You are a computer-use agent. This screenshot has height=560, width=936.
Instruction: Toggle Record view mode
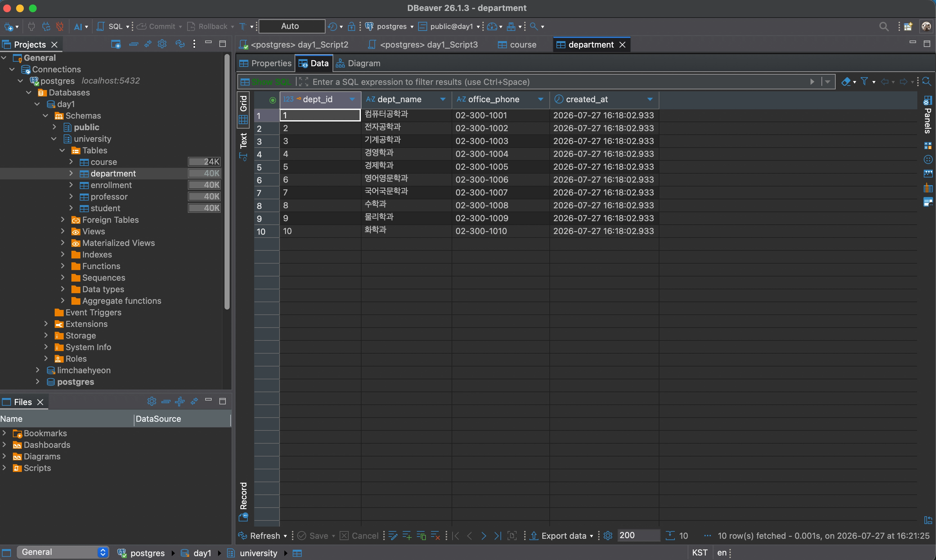click(x=243, y=501)
